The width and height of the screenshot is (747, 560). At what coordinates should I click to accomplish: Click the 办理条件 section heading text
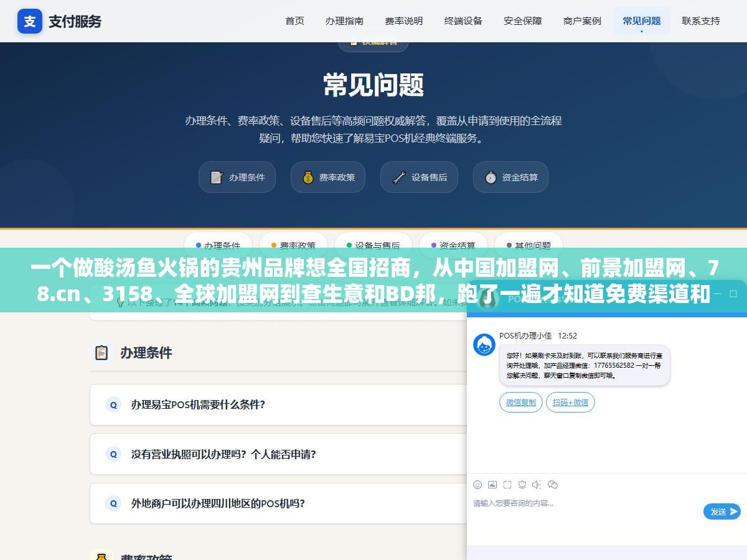coord(146,353)
